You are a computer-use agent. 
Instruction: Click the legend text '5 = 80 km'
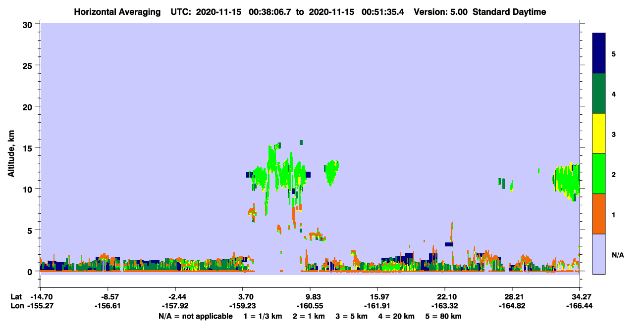point(444,316)
